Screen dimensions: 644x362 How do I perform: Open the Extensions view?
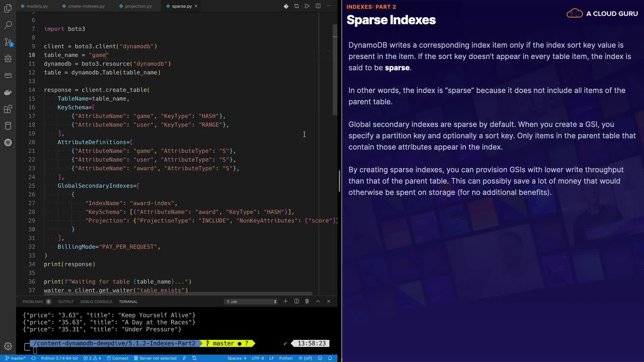(x=8, y=109)
